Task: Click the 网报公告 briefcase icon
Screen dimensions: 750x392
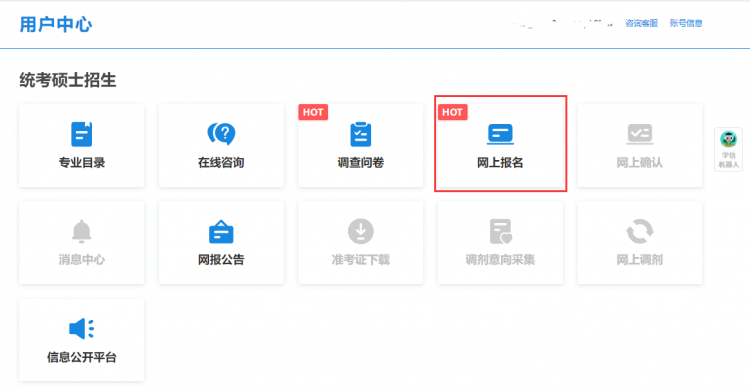Action: click(221, 231)
